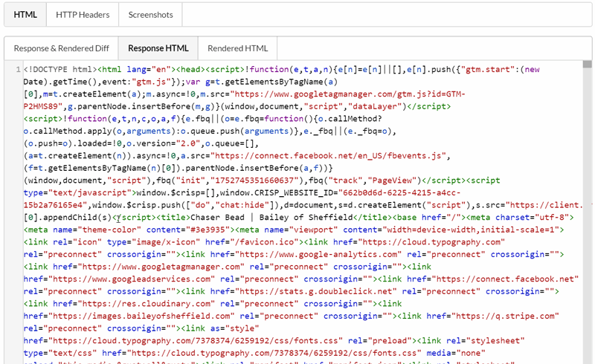Click the "https://stats.g.doubleclick.net" href value
The height and width of the screenshot is (364, 595).
pos(316,291)
